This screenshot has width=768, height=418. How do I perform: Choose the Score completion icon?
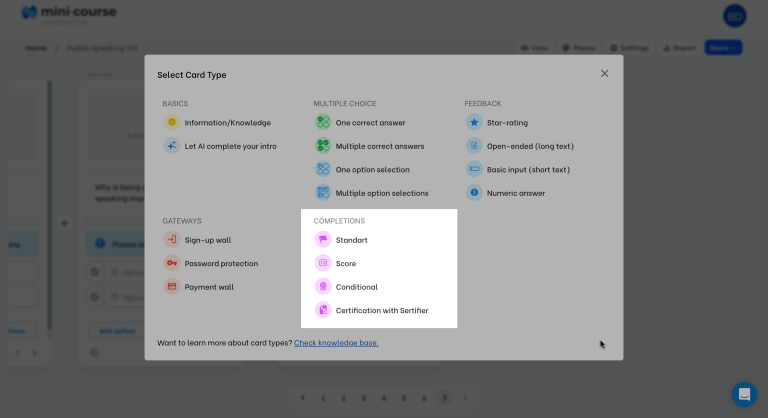click(x=323, y=264)
